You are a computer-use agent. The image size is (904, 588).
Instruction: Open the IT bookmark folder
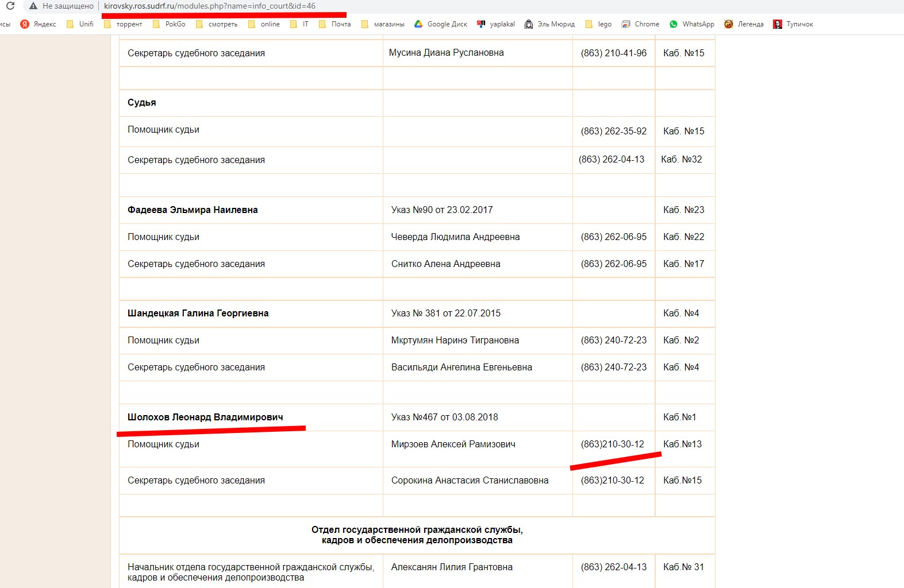tap(299, 24)
